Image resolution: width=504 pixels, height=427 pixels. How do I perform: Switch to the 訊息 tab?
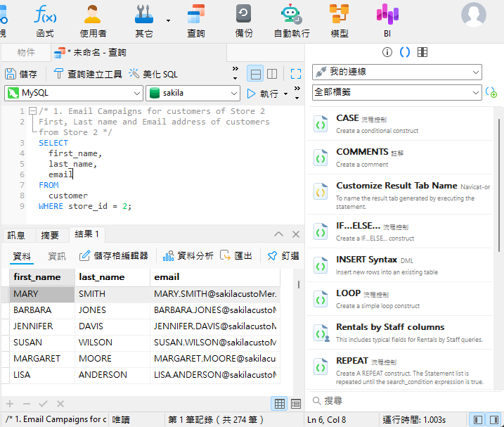(16, 235)
